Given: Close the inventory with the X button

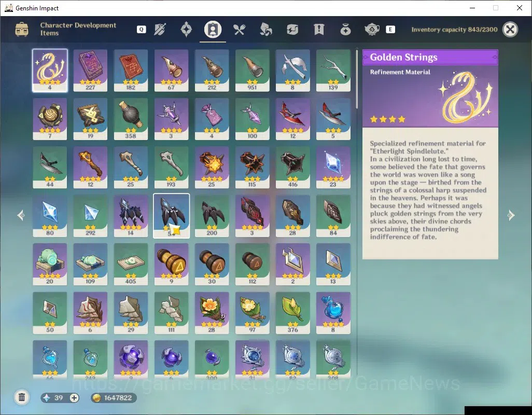Looking at the screenshot, I should pyautogui.click(x=510, y=30).
